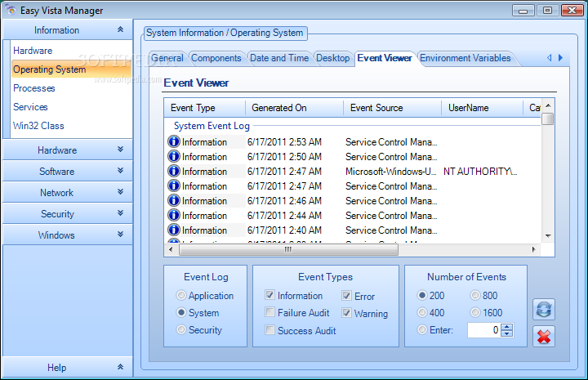Select the 6/17/2011 2:53 AM cell
The height and width of the screenshot is (380, 588).
[x=284, y=142]
